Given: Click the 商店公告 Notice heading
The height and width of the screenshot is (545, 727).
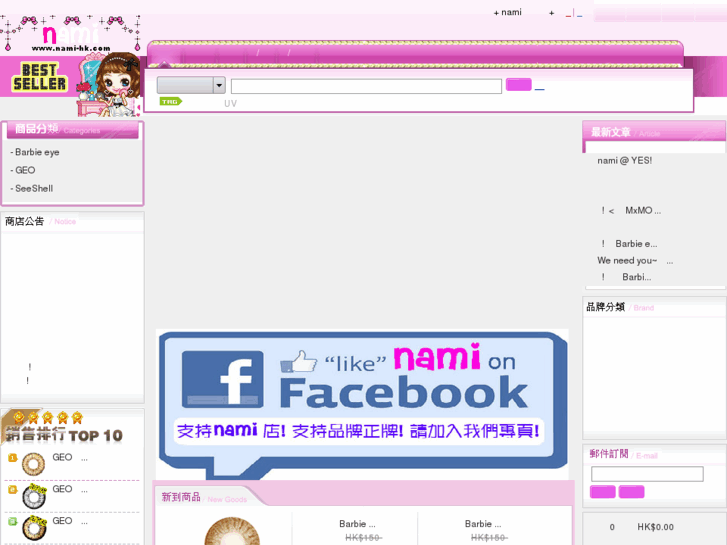Looking at the screenshot, I should (x=40, y=221).
